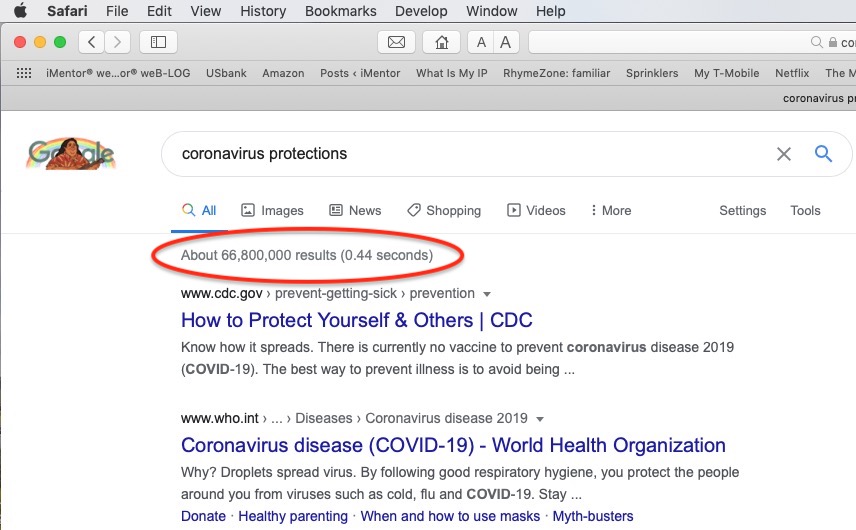Switch to the Images tab
The height and width of the screenshot is (530, 856).
click(272, 210)
